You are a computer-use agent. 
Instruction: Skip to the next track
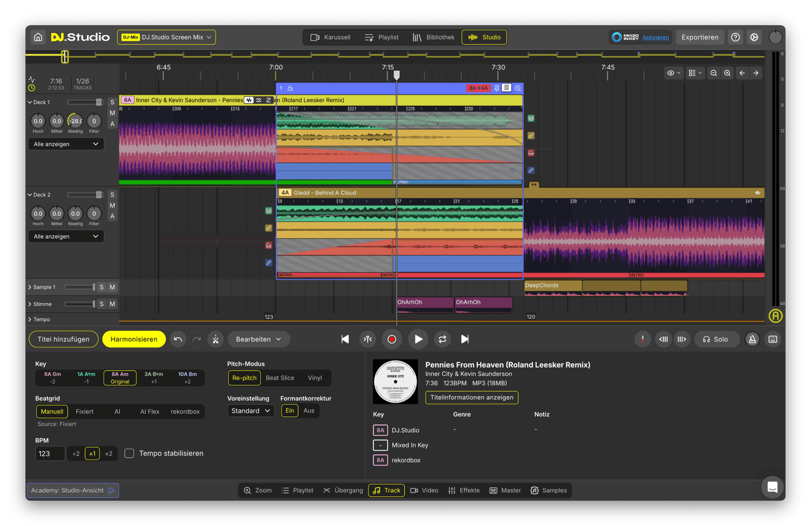click(x=465, y=339)
